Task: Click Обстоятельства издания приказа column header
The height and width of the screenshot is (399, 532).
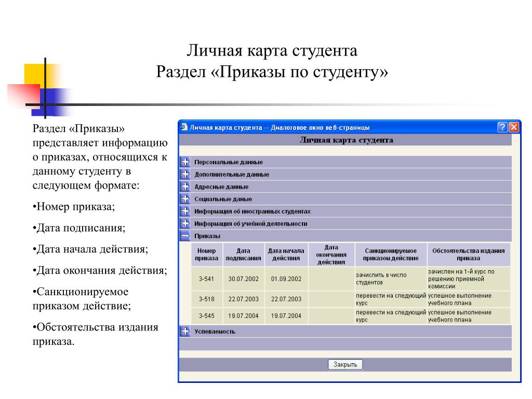Action: (x=468, y=255)
